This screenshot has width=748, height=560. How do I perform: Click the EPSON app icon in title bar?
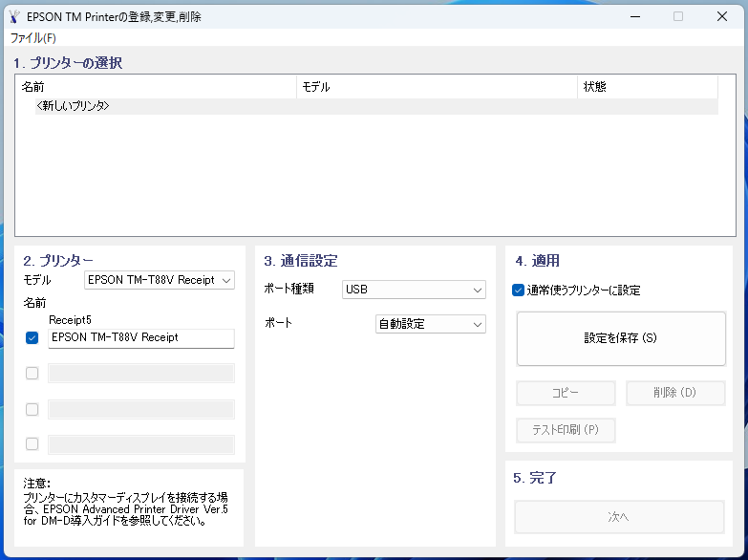(x=13, y=16)
